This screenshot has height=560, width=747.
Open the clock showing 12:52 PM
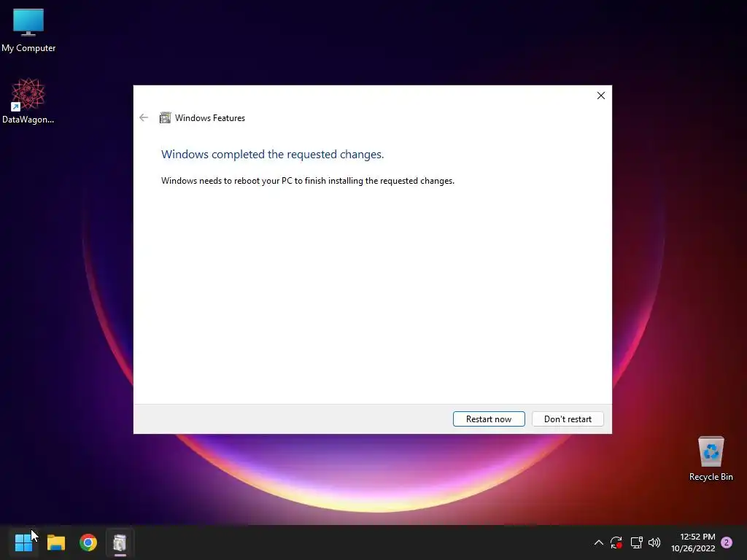693,542
